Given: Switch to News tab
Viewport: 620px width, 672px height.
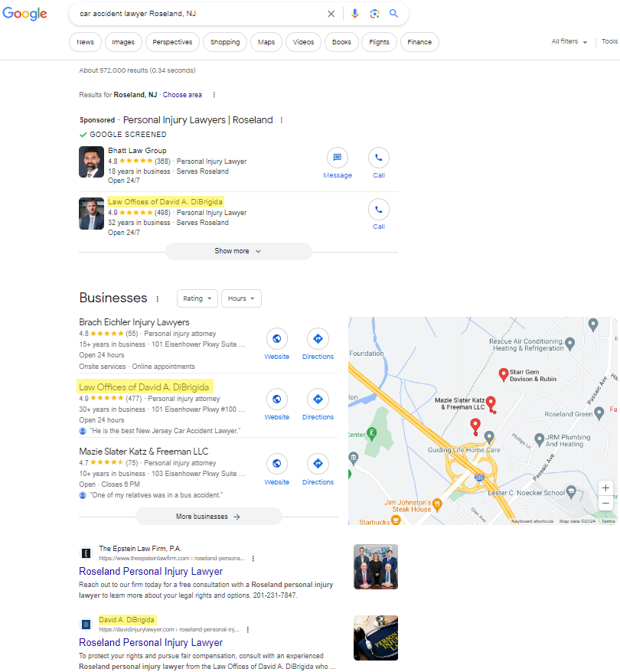Looking at the screenshot, I should (x=85, y=42).
